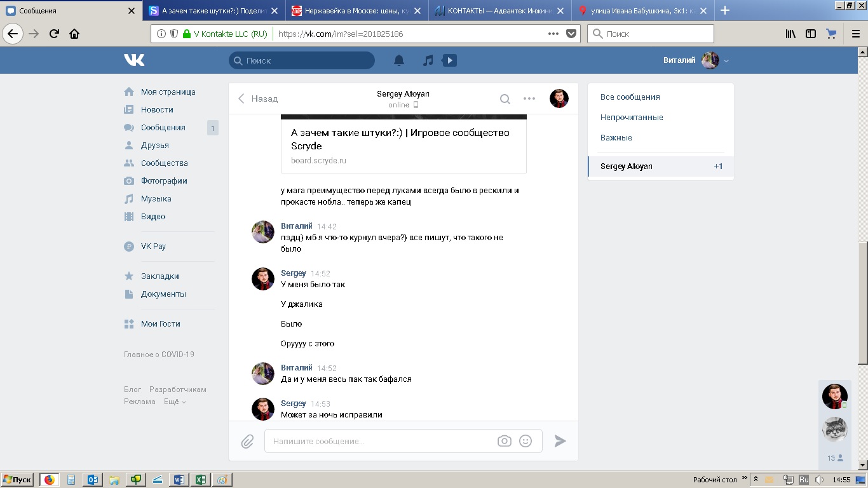Attach a file with the paperclip icon

coord(247,441)
